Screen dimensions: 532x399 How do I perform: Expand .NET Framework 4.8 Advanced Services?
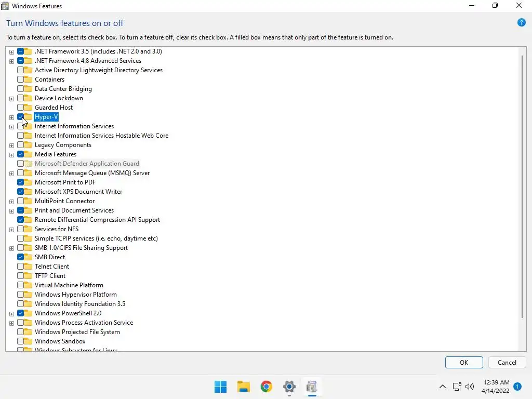click(11, 61)
